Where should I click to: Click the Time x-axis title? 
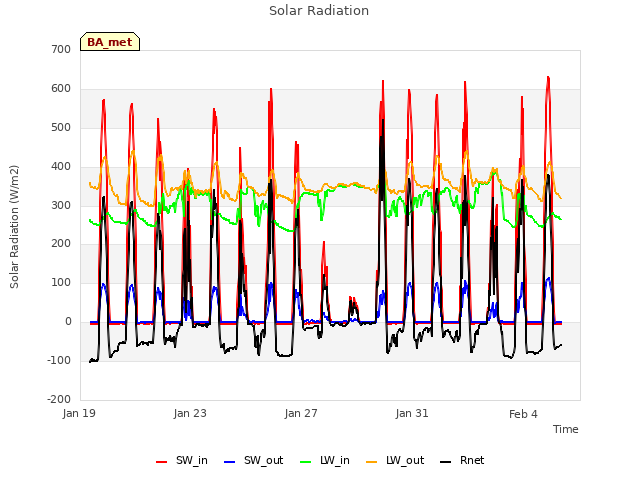pos(565,429)
